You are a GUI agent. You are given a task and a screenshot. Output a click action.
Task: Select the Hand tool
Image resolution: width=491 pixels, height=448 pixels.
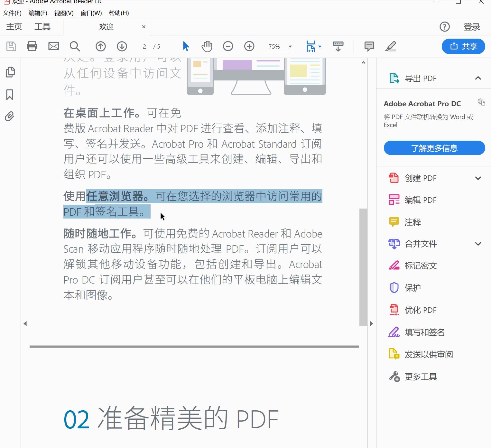pos(207,46)
